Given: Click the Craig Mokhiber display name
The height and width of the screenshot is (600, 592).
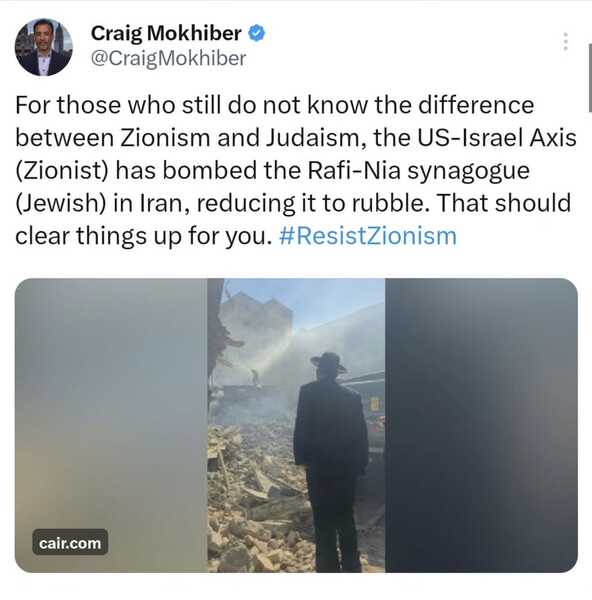Looking at the screenshot, I should pos(166,33).
